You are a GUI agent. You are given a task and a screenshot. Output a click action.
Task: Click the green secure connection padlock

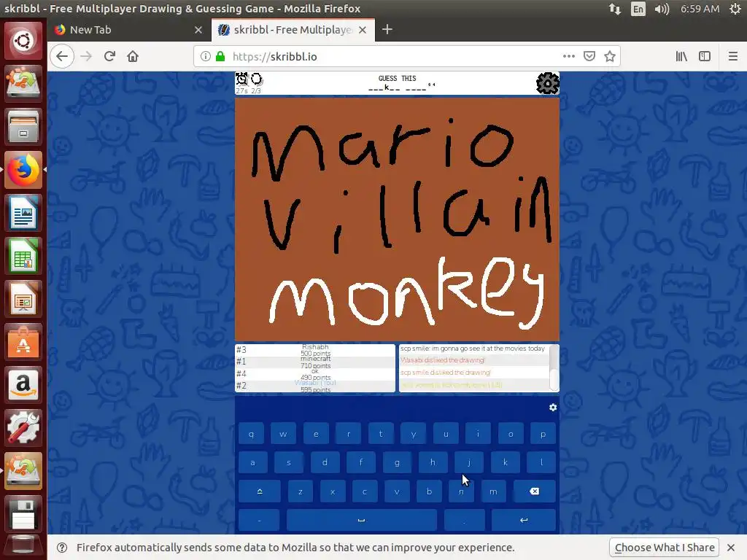point(220,56)
